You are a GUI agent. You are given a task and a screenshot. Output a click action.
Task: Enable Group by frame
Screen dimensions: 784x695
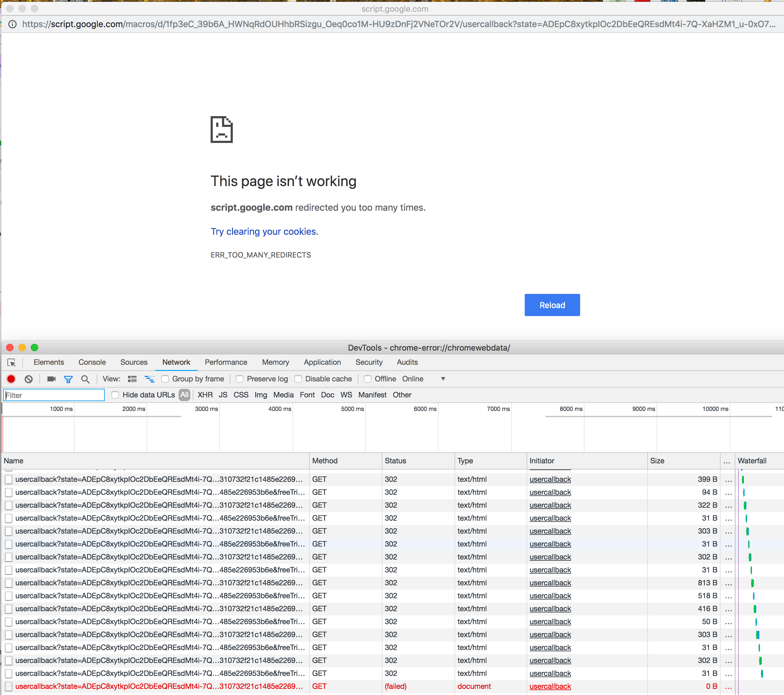click(165, 379)
